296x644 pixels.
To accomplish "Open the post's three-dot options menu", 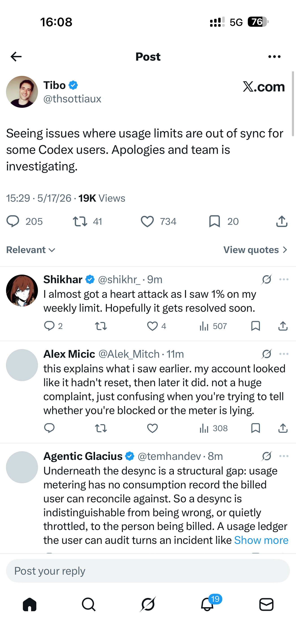I will coord(274,57).
